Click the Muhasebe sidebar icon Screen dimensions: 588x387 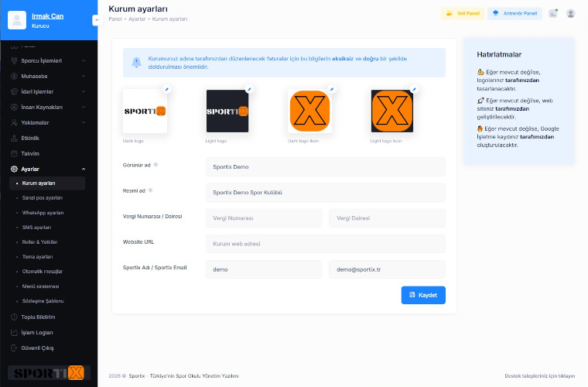pos(14,76)
